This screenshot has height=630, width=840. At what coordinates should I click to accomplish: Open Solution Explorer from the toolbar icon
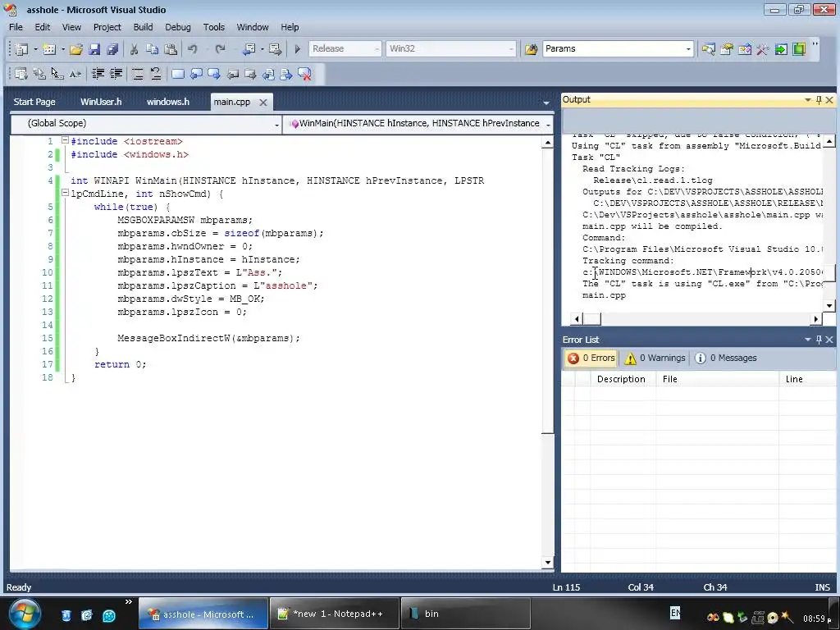[x=708, y=49]
